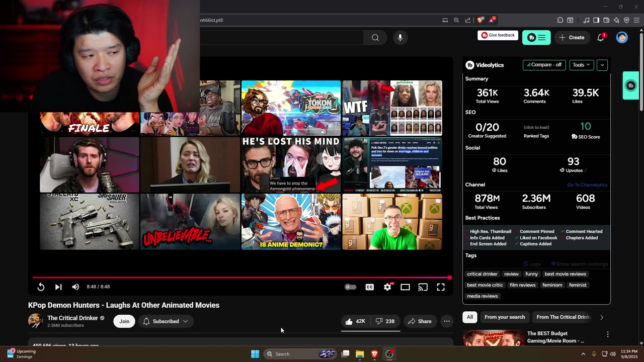The image size is (644, 362).
Task: Click the 'feminist' tag
Action: pyautogui.click(x=578, y=285)
